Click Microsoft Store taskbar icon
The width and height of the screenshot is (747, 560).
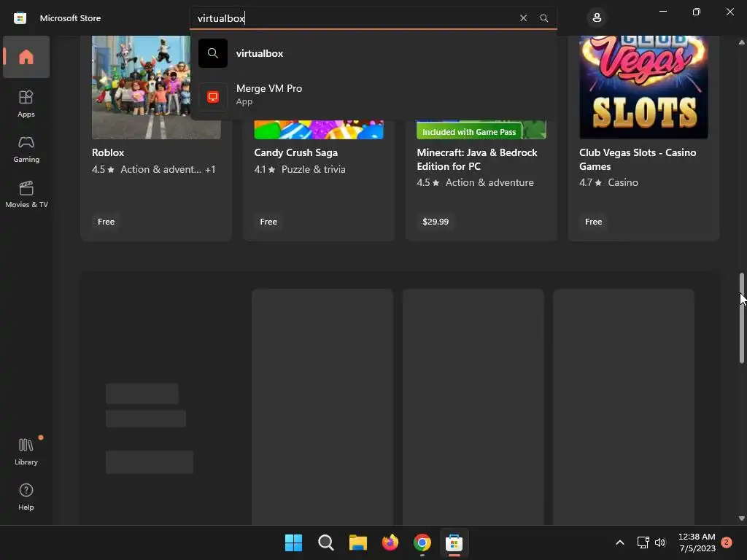pyautogui.click(x=454, y=542)
